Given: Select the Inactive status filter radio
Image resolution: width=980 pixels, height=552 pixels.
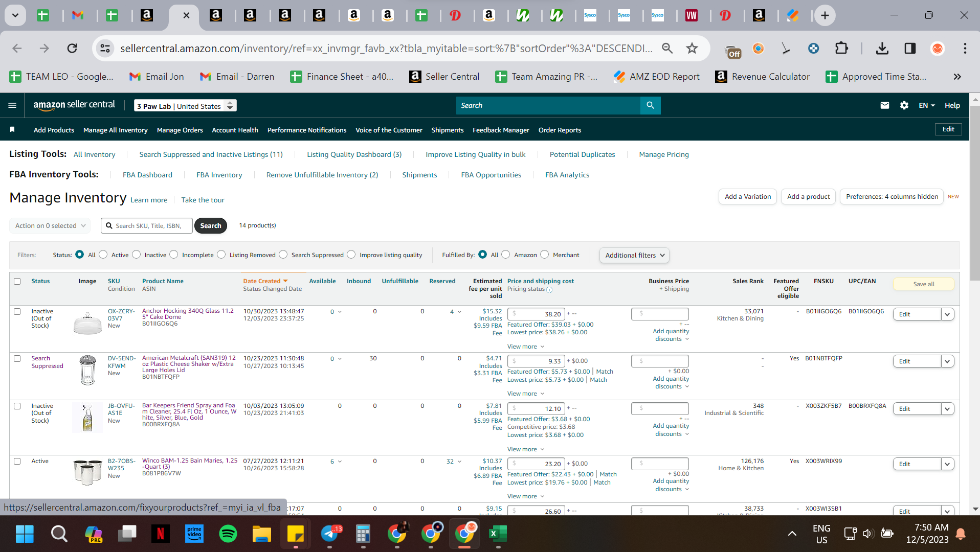Looking at the screenshot, I should pyautogui.click(x=137, y=255).
